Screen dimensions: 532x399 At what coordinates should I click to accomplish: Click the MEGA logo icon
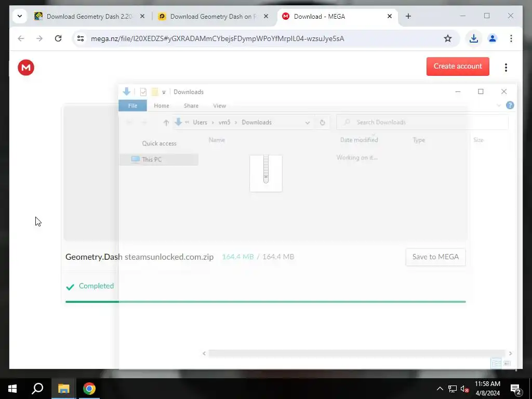click(x=26, y=68)
